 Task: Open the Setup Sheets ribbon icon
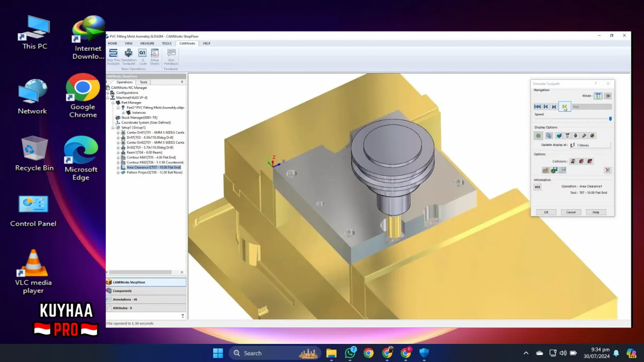154,56
